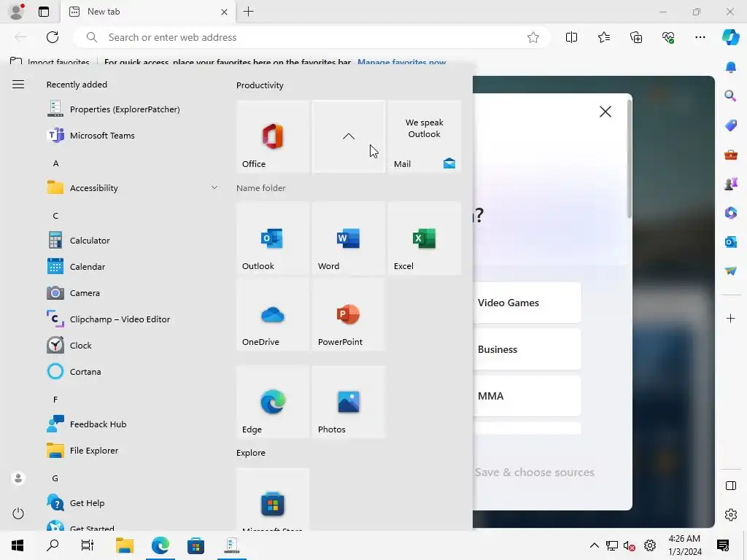This screenshot has width=747, height=560.
Task: Open the Power options button
Action: (18, 513)
